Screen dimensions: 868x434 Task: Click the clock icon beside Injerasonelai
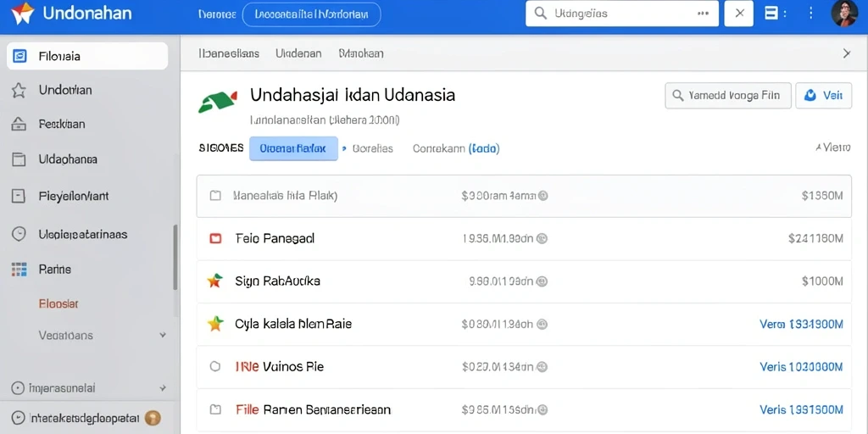[19, 388]
